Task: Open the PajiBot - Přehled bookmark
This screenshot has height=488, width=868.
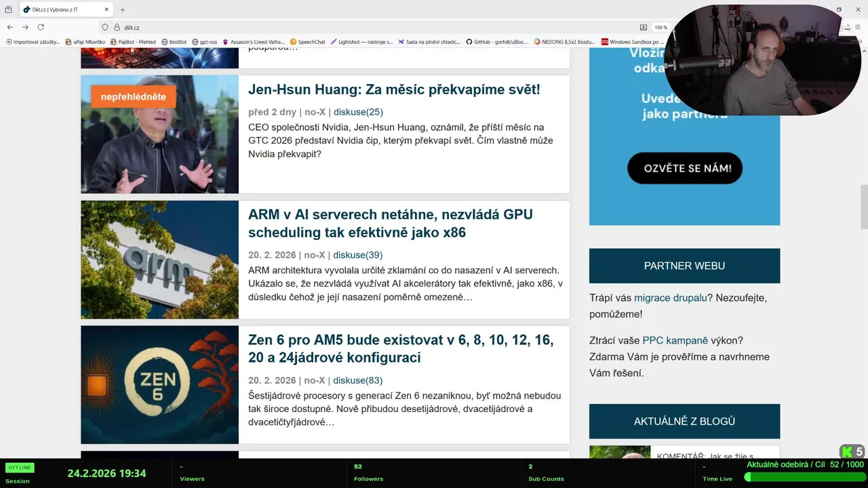Action: (134, 42)
